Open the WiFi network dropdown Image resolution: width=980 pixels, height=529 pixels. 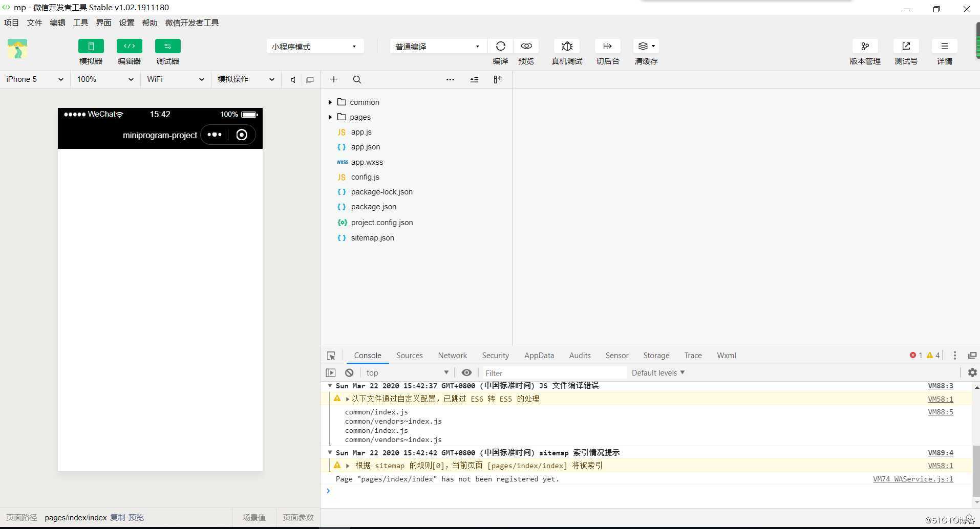(x=175, y=79)
